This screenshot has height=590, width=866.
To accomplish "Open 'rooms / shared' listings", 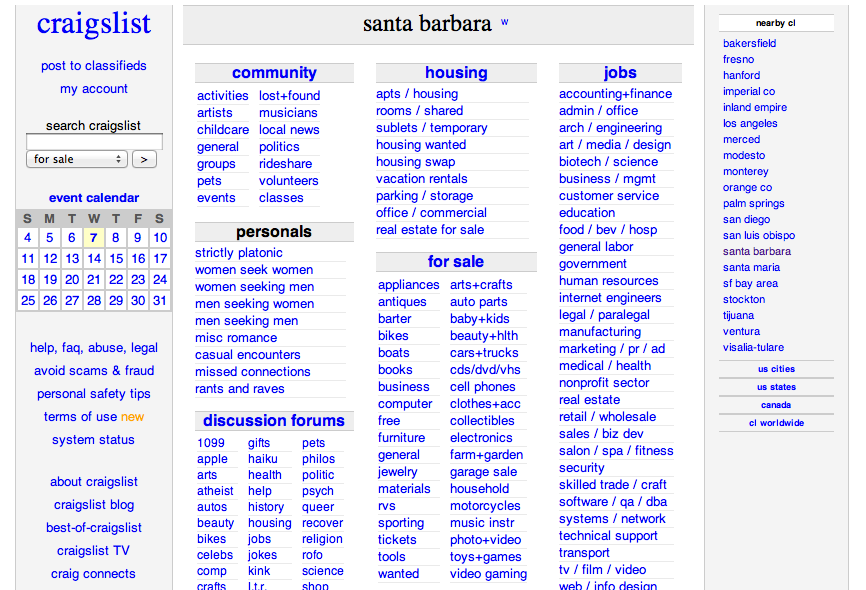I will [420, 110].
